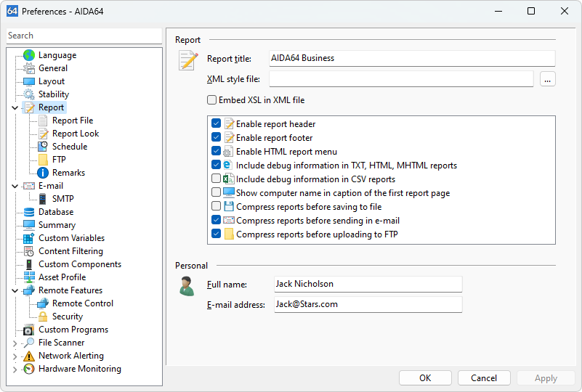The height and width of the screenshot is (392, 582).
Task: Click the Remarks info icon
Action: click(x=43, y=173)
